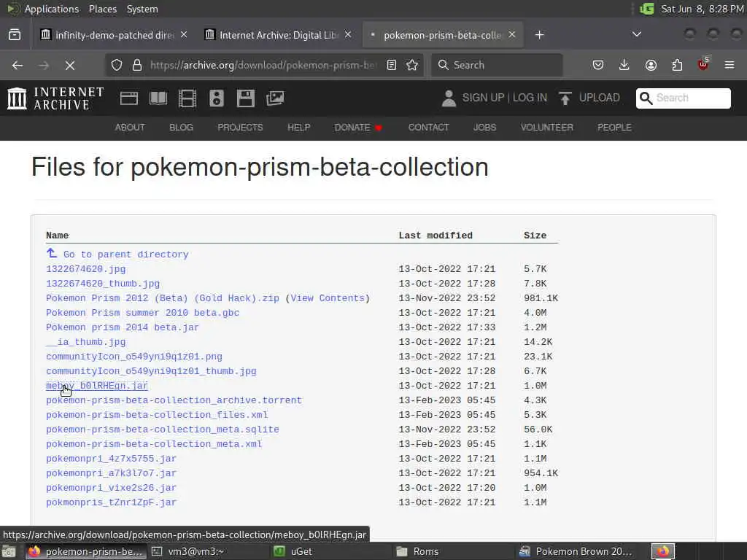Open the Web (Wayback) media icon
Viewport: 747px width, 560px height.
(129, 98)
